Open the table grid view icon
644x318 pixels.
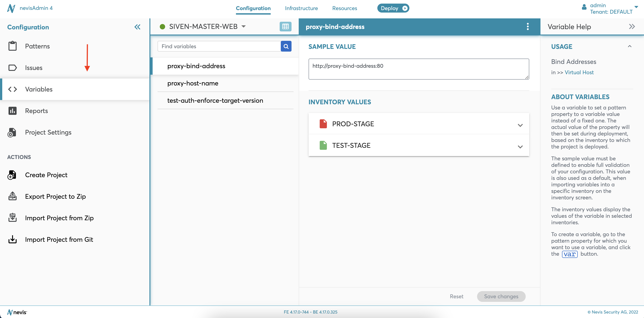pos(285,26)
